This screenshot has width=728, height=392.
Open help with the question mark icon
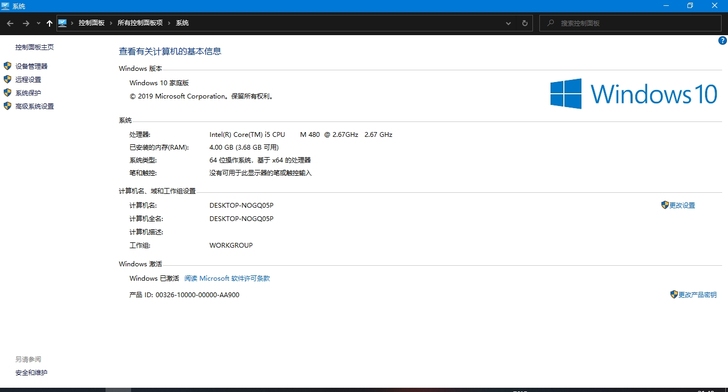click(722, 40)
